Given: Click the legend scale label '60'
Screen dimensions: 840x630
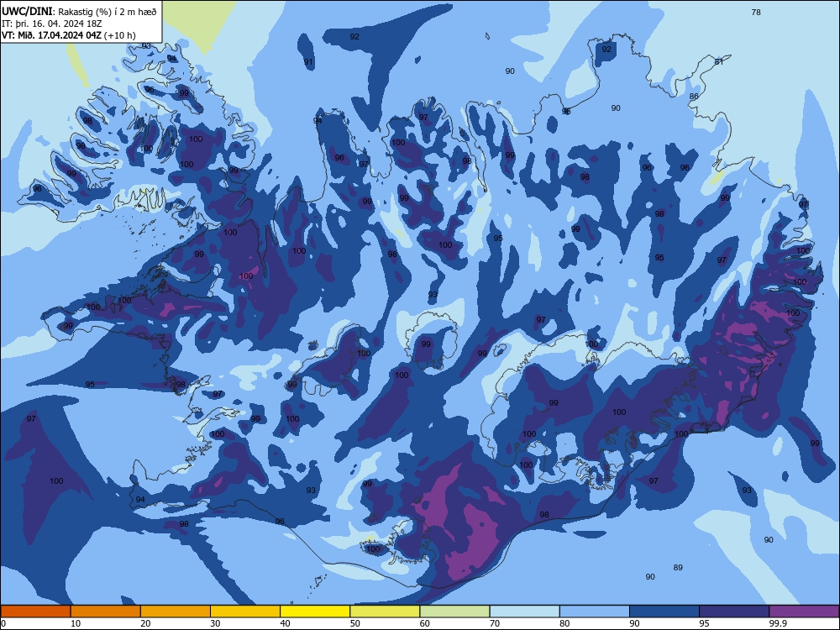Looking at the screenshot, I should pos(425,623).
